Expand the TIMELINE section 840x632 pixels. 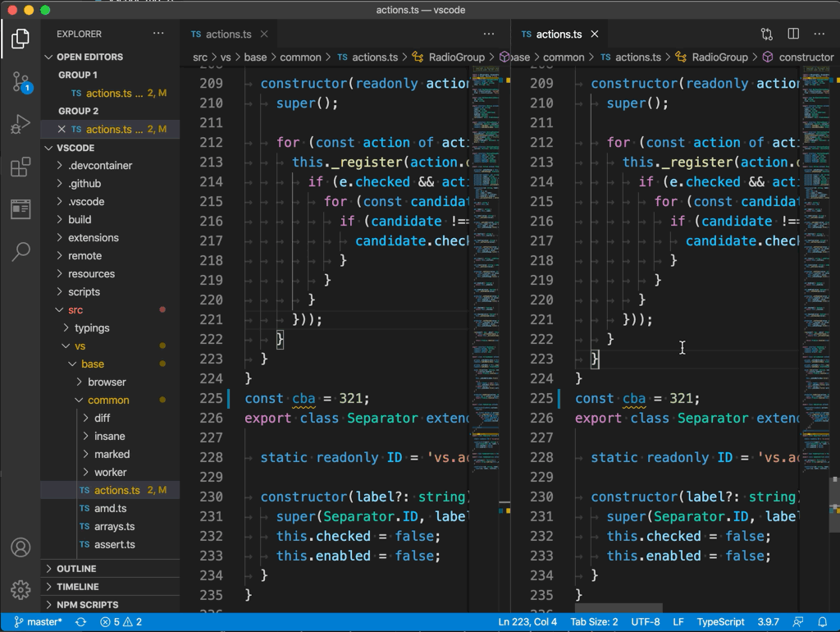coord(77,587)
